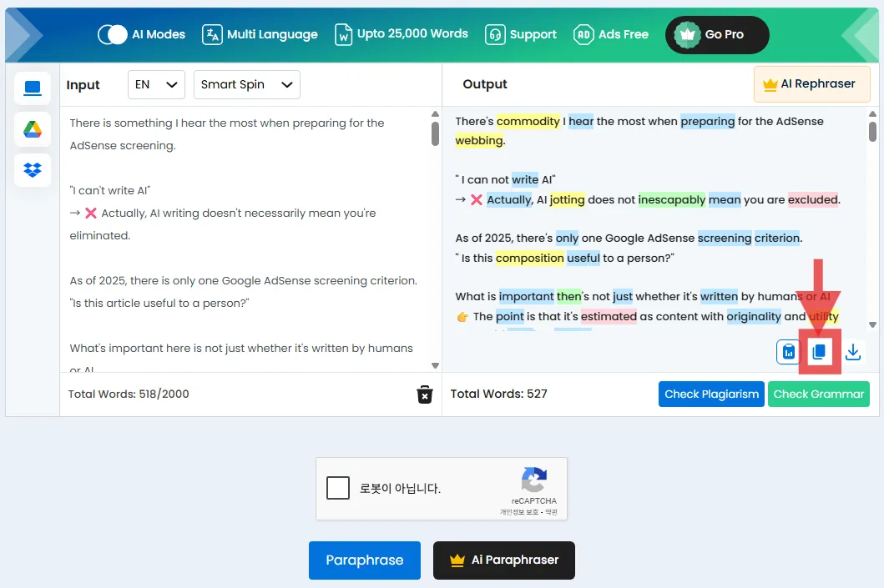Click the output statistics clipboard icon
Screen dimensions: 884x588
point(788,352)
